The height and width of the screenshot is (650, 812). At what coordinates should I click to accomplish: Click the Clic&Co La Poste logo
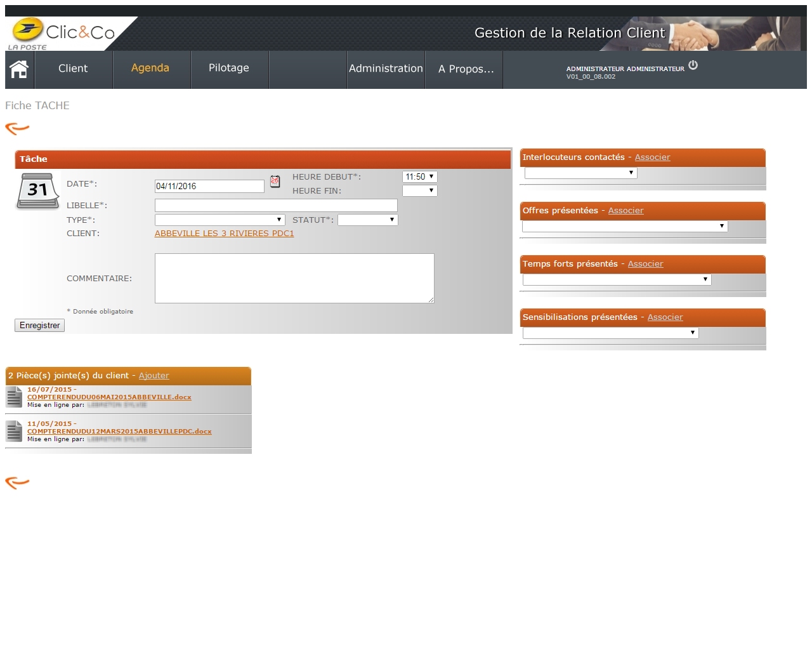point(62,34)
